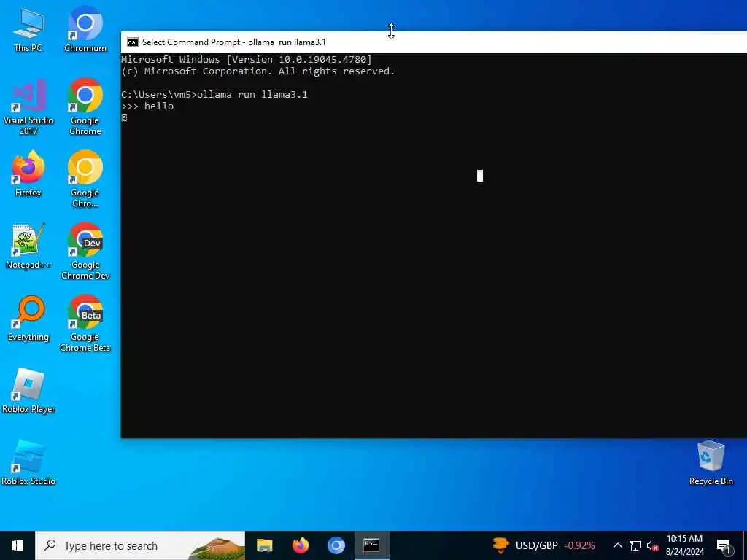Select the Roblox Player desktop shortcut
747x560 pixels.
tap(28, 391)
